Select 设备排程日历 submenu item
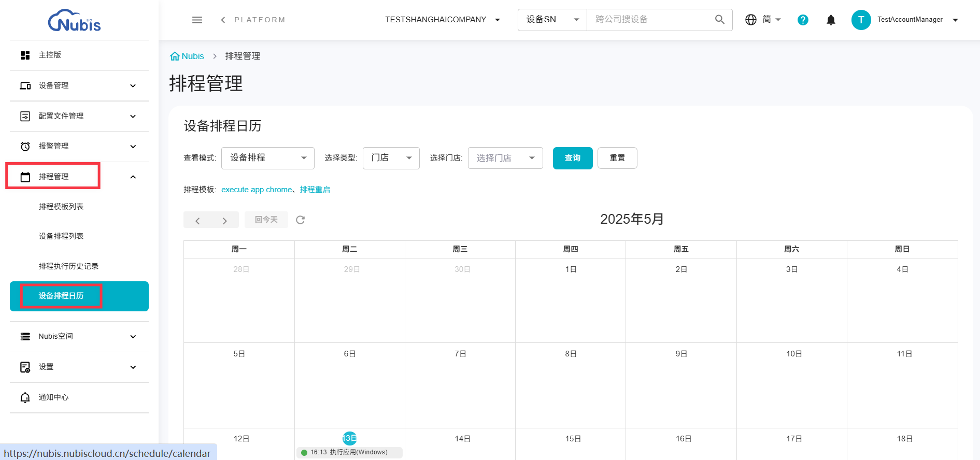The height and width of the screenshot is (460, 980). (79, 296)
